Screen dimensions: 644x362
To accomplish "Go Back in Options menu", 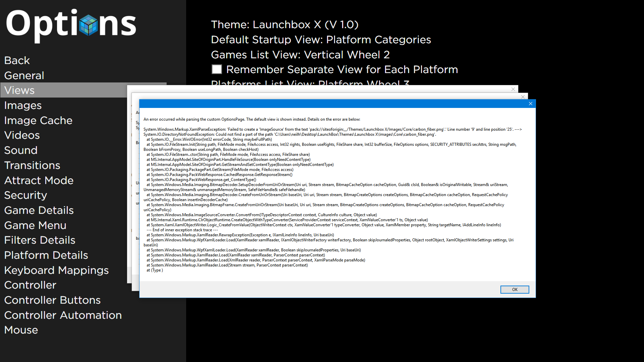I will click(17, 60).
